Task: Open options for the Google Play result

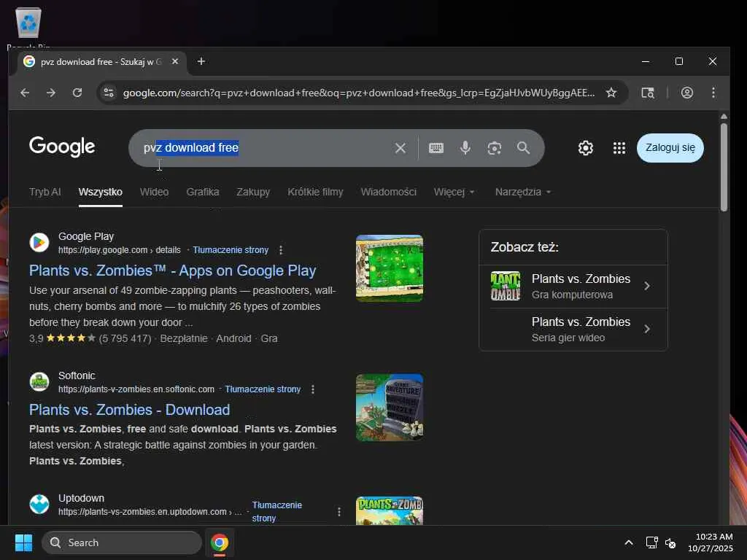Action: 281,250
